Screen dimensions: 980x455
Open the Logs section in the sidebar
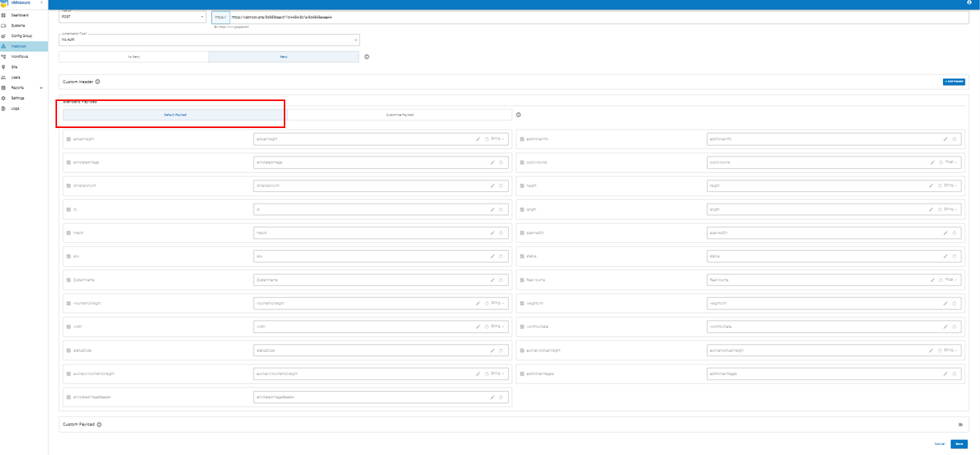[15, 108]
